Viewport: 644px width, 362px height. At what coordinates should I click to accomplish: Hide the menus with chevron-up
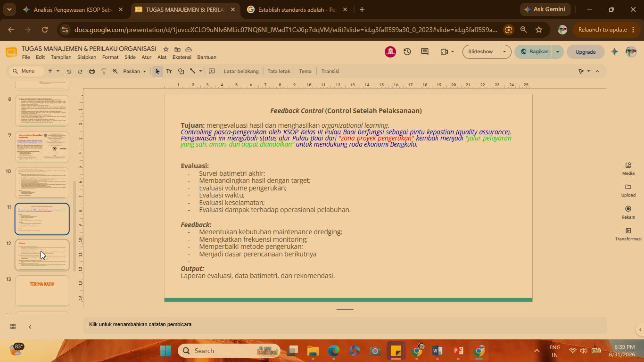(597, 71)
